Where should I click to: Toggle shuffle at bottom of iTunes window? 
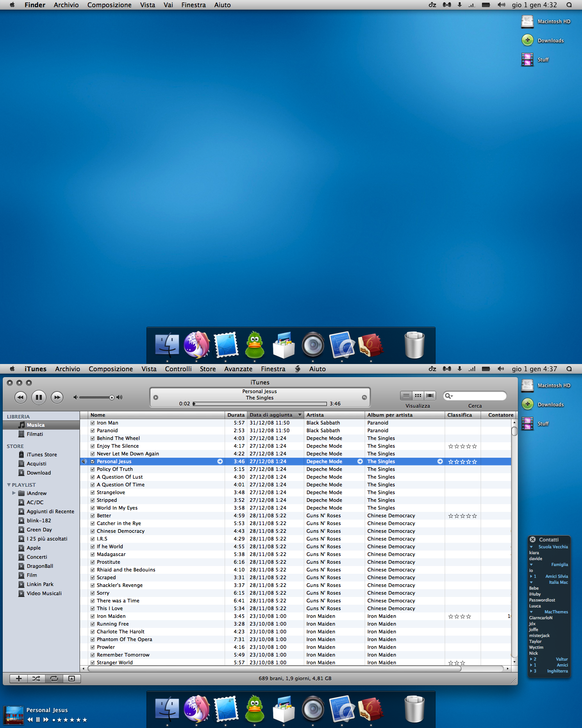pyautogui.click(x=36, y=678)
